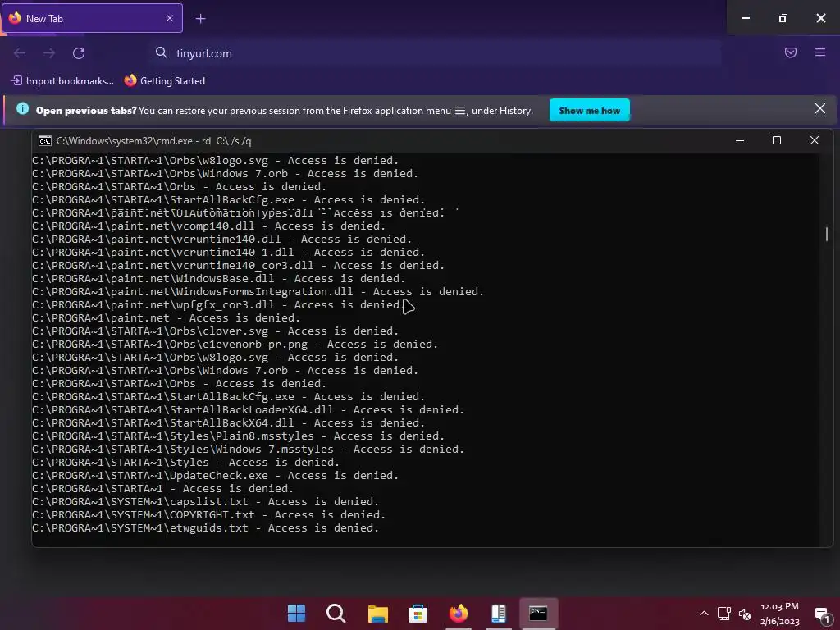The width and height of the screenshot is (840, 630).
Task: Click the line with wpfgfx_cor3.dll
Action: point(218,305)
